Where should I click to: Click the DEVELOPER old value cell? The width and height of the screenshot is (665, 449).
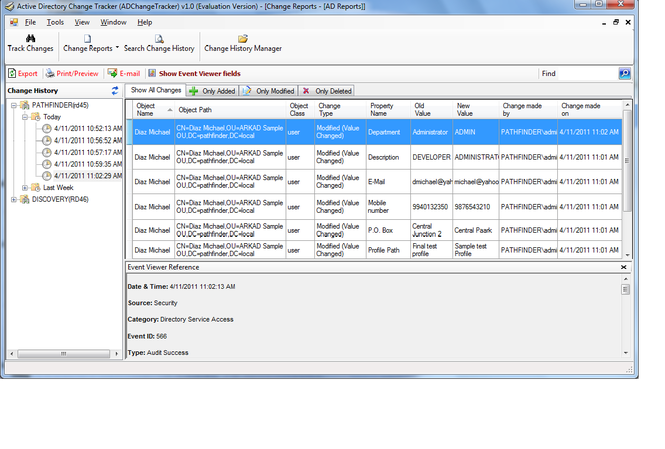pos(431,157)
